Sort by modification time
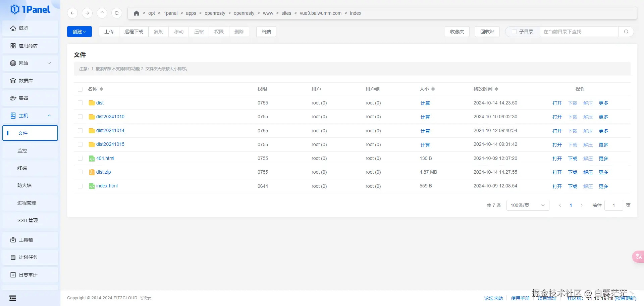The image size is (644, 306). coord(496,89)
